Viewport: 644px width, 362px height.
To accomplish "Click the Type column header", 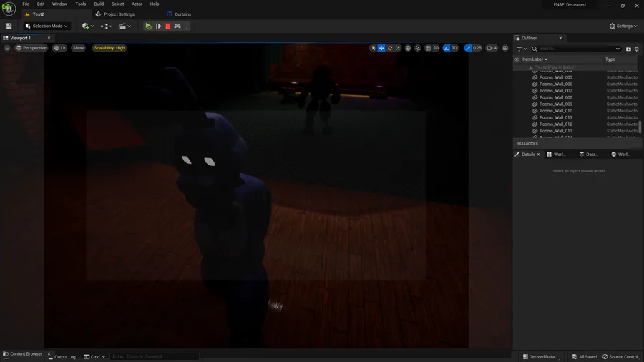I will pos(610,59).
